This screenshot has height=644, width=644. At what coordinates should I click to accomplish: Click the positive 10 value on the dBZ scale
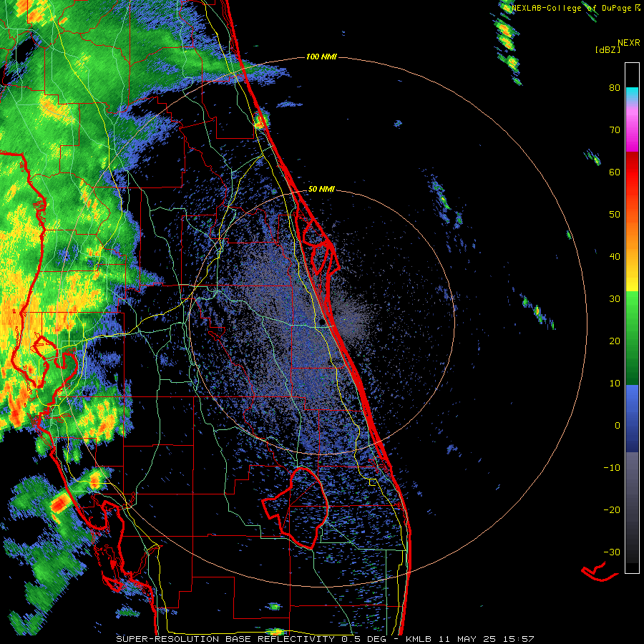(615, 384)
